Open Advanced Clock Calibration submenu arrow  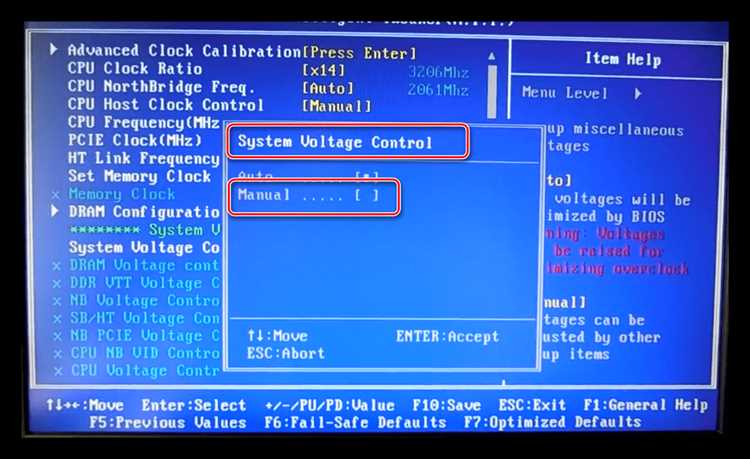tap(54, 49)
